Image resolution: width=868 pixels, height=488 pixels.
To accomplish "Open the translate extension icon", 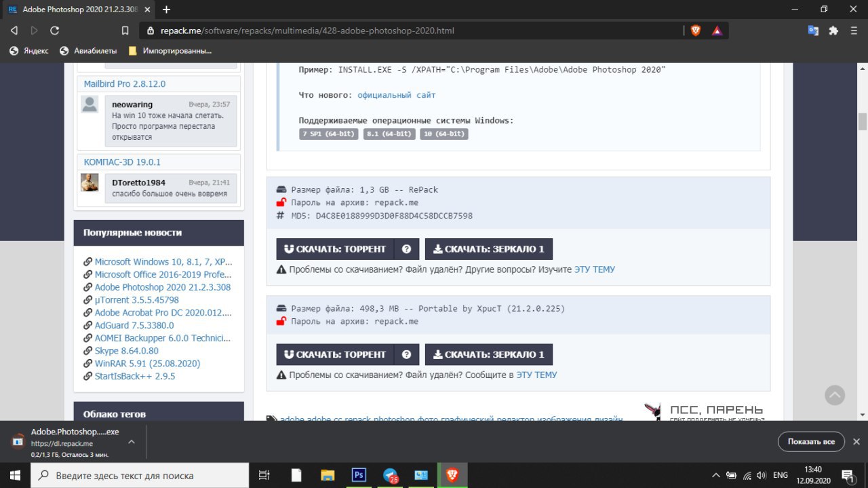I will coord(813,31).
